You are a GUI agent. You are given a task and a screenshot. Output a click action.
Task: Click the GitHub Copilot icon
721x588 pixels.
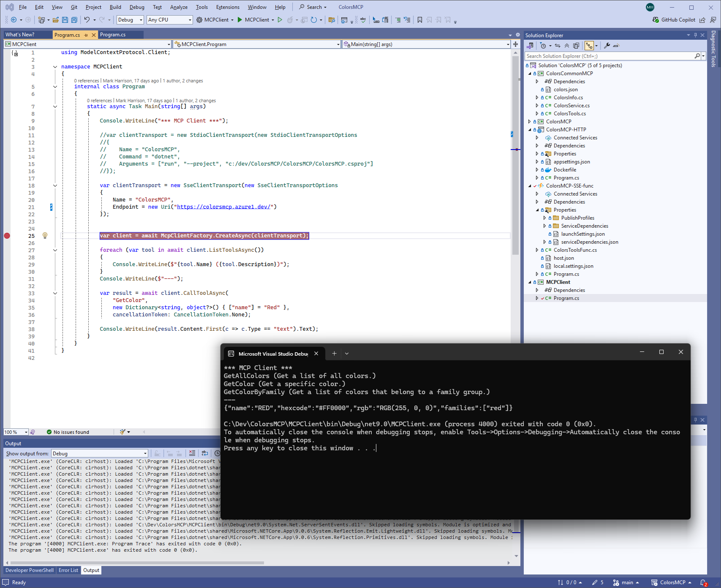pos(656,20)
